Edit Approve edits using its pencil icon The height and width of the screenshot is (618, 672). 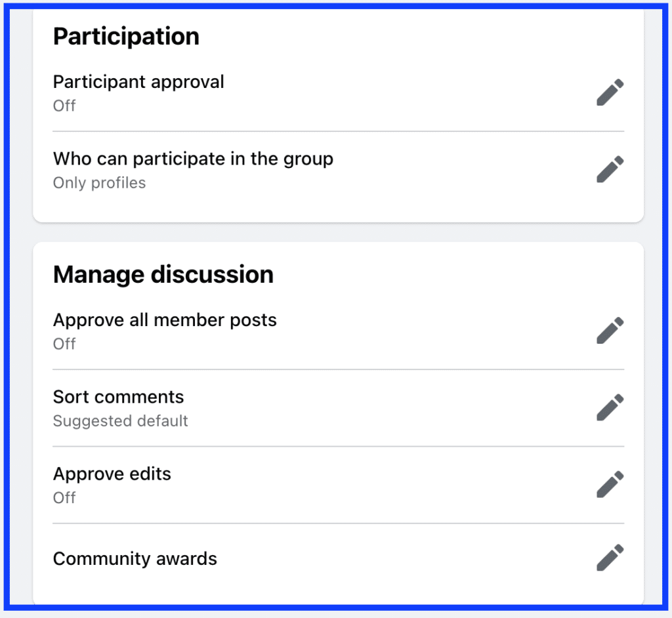click(610, 484)
